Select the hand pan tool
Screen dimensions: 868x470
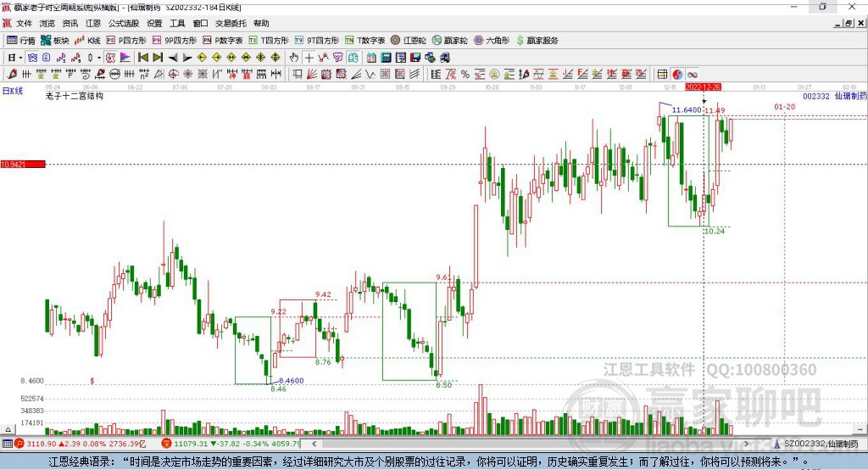(294, 58)
